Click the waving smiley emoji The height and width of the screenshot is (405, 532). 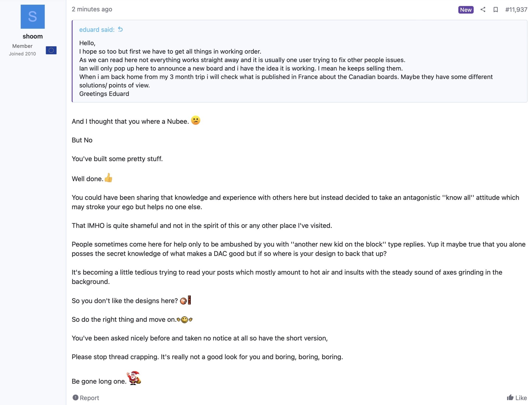pos(184,320)
